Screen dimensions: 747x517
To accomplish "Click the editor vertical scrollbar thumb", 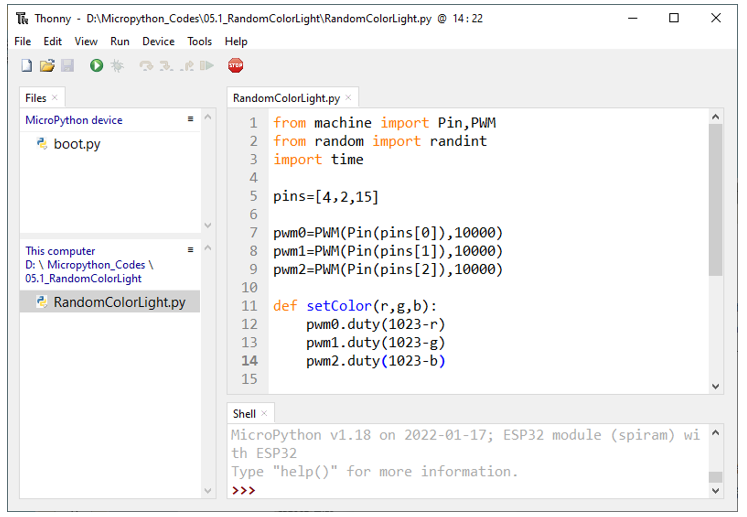I will click(716, 200).
